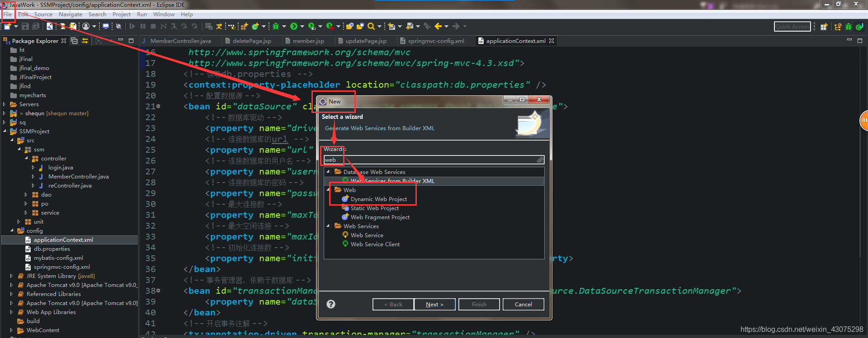Click the green Debug bug toolbar icon
This screenshot has height=338, width=868.
click(x=275, y=26)
